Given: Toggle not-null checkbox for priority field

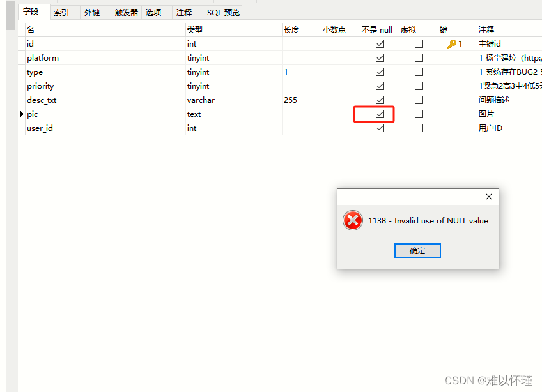Looking at the screenshot, I should click(380, 86).
